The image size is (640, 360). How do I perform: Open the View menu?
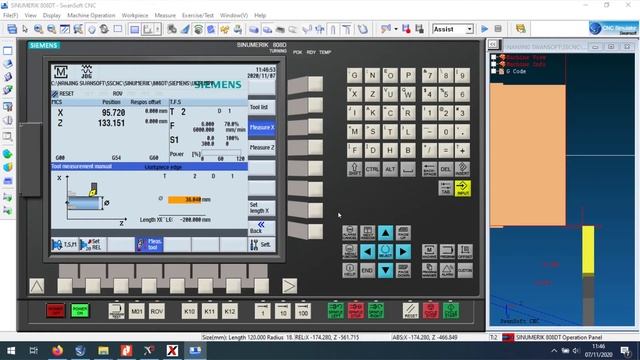click(x=30, y=16)
